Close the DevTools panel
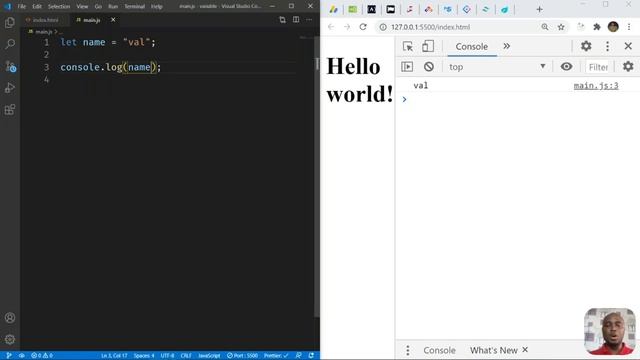The height and width of the screenshot is (360, 640). [x=628, y=46]
